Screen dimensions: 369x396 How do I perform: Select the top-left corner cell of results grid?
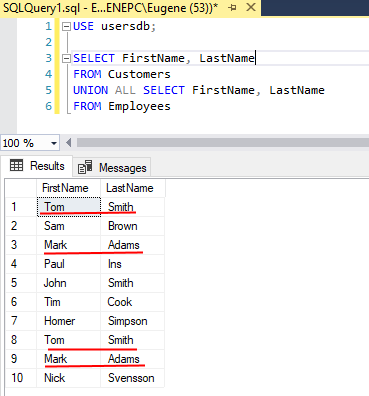pos(21,188)
